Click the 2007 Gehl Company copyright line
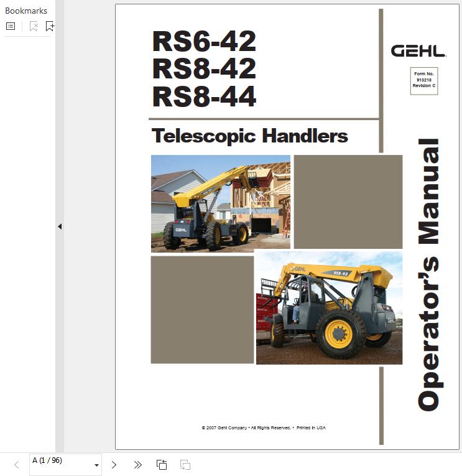Screen dimensions: 462x476 click(264, 427)
